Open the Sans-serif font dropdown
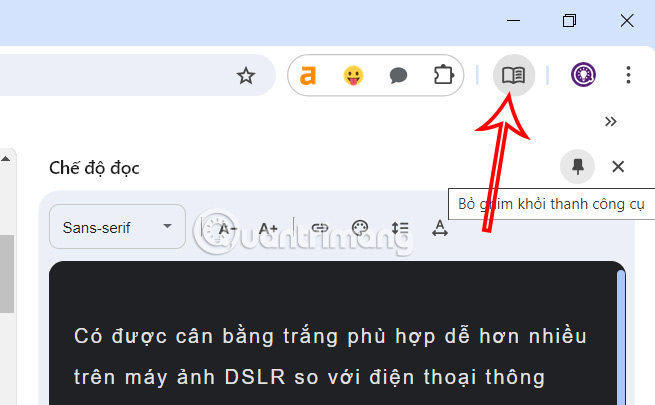 pos(117,227)
